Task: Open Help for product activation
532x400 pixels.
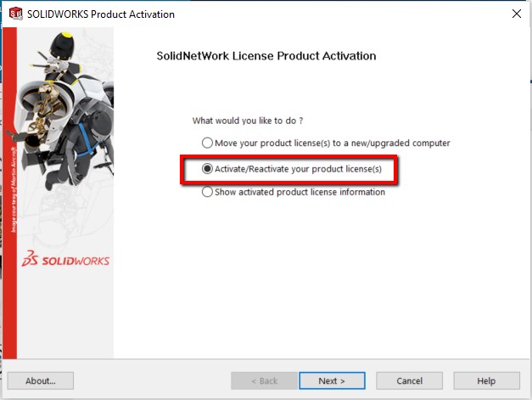Action: 486,380
